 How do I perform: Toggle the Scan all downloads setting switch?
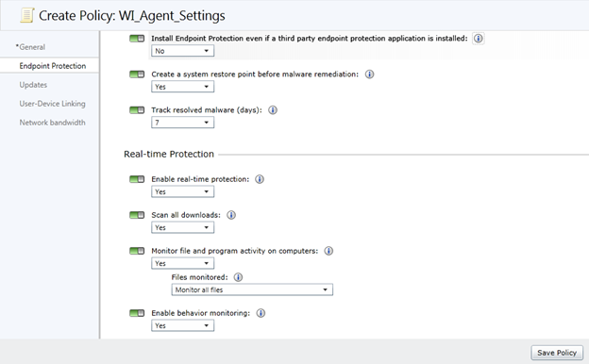137,215
